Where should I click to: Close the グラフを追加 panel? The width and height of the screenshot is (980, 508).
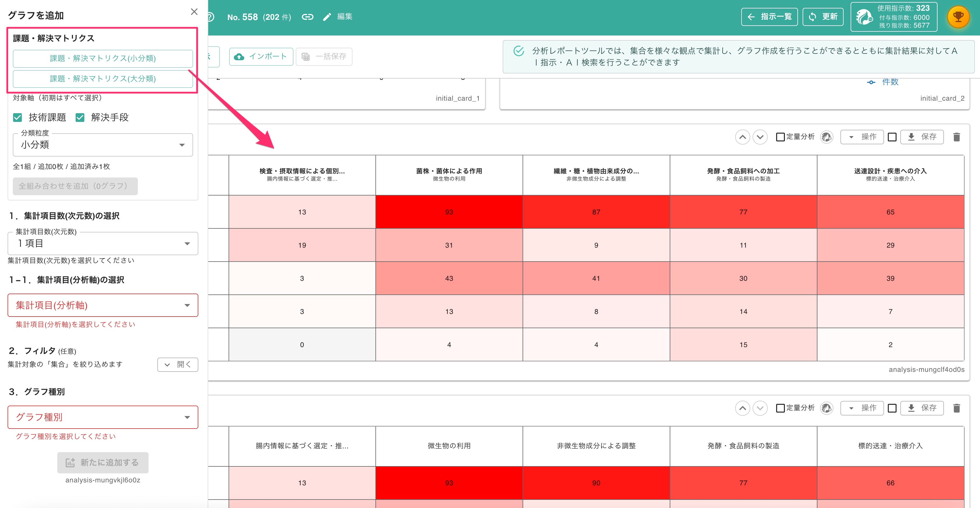(194, 12)
